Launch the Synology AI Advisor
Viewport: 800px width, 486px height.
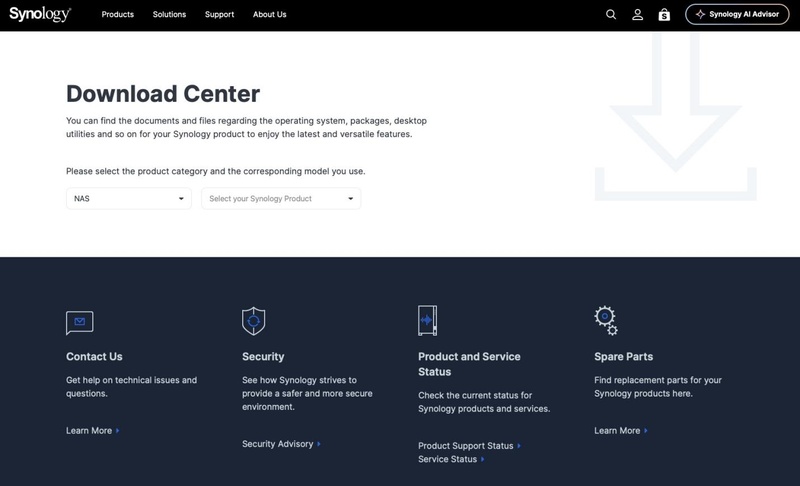pyautogui.click(x=737, y=15)
